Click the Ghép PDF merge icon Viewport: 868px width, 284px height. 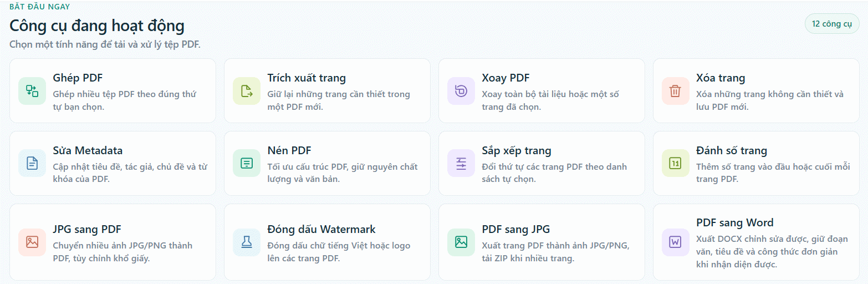[32, 91]
